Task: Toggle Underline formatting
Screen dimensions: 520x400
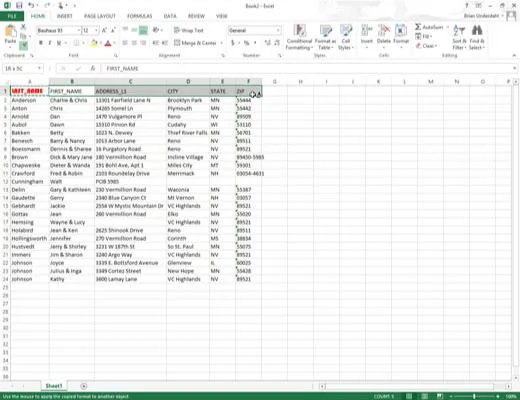Action: (x=59, y=43)
